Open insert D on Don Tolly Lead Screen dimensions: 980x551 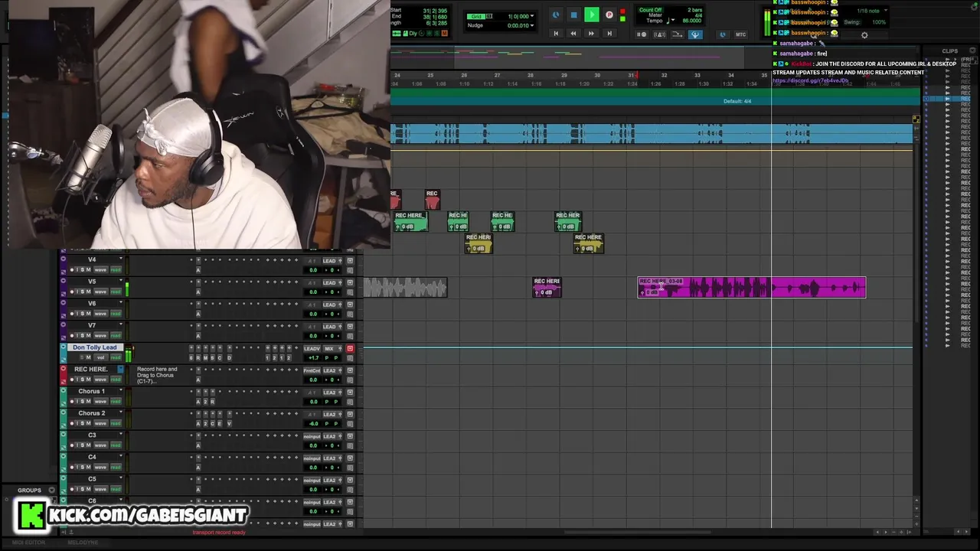pos(229,357)
